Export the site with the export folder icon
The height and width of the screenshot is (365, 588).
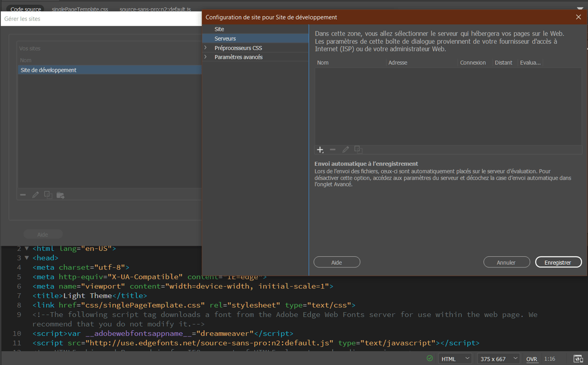[60, 194]
